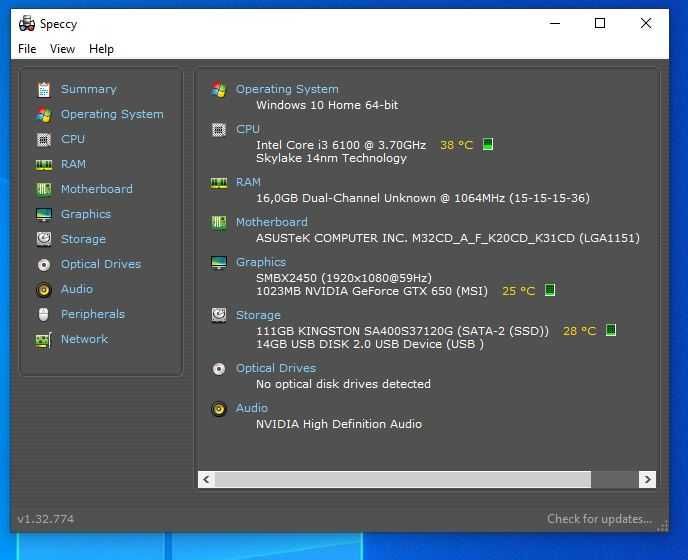
Task: Click the Operating System Windows flag sidebar icon
Action: pos(44,115)
